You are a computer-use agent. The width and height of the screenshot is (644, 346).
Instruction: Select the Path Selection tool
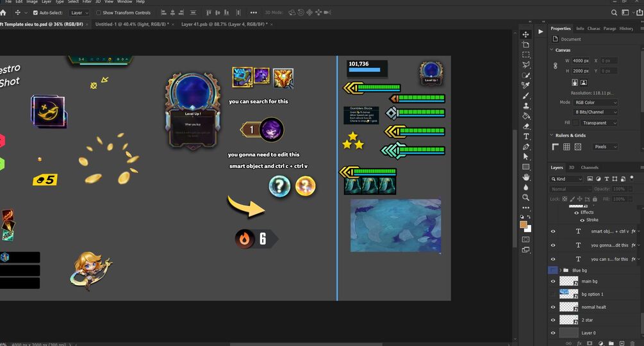coord(525,156)
